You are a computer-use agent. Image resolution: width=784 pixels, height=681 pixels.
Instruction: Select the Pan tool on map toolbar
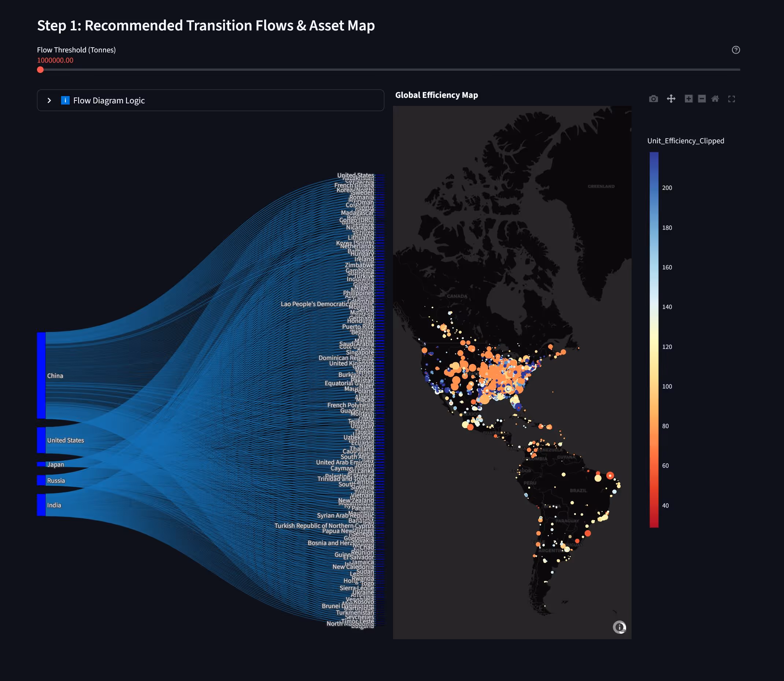(x=671, y=99)
